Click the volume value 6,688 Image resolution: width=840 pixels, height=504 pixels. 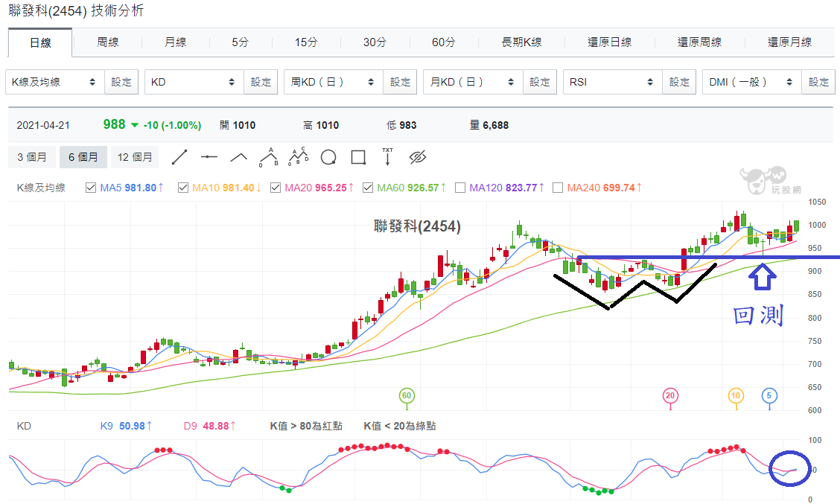tap(495, 125)
